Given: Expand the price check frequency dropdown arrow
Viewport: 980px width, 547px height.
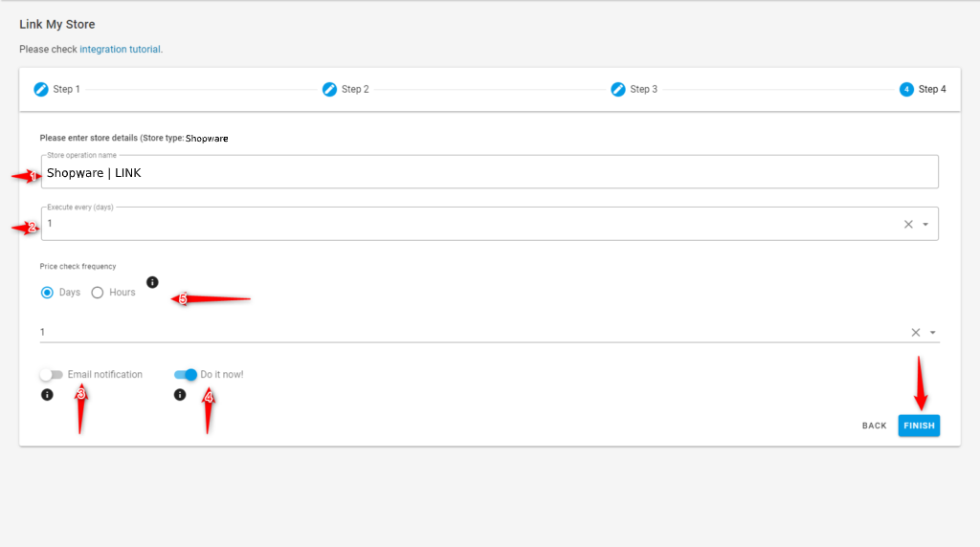Looking at the screenshot, I should (932, 333).
